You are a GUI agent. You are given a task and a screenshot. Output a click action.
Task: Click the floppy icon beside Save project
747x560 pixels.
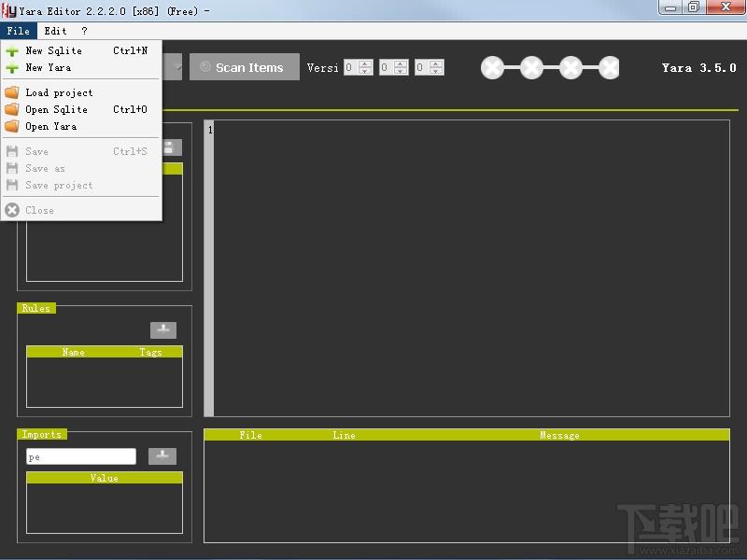point(12,185)
